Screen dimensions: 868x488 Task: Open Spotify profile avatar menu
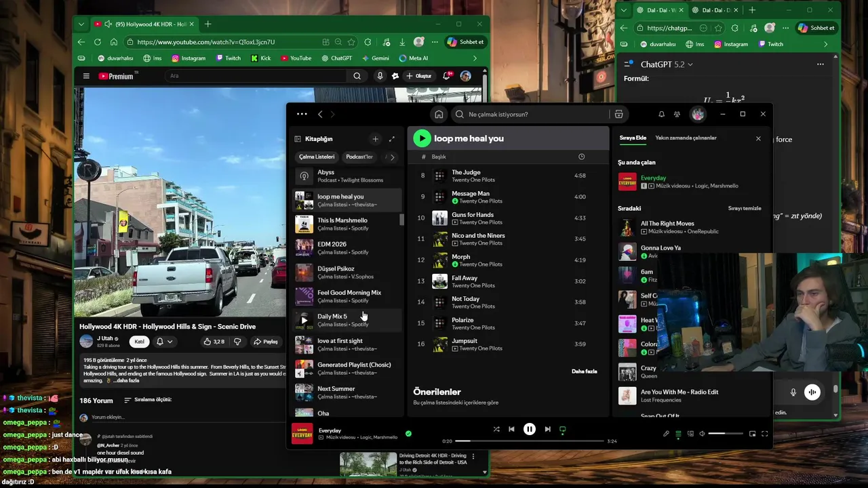coord(698,115)
